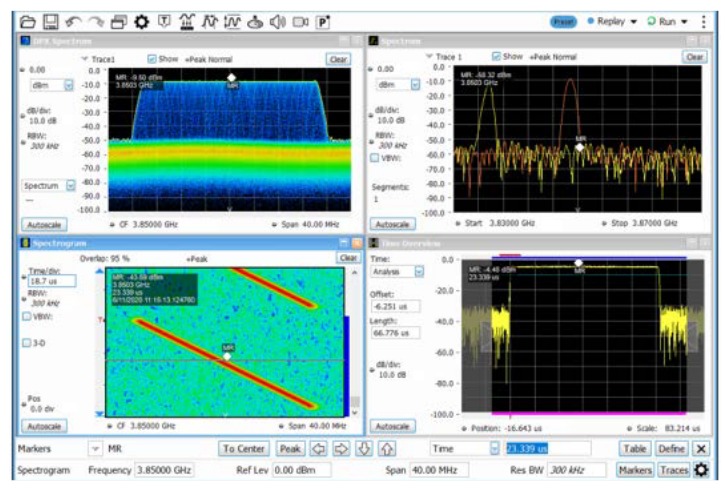726x493 pixels.
Task: Open the settings gear in top toolbar
Action: pos(142,20)
